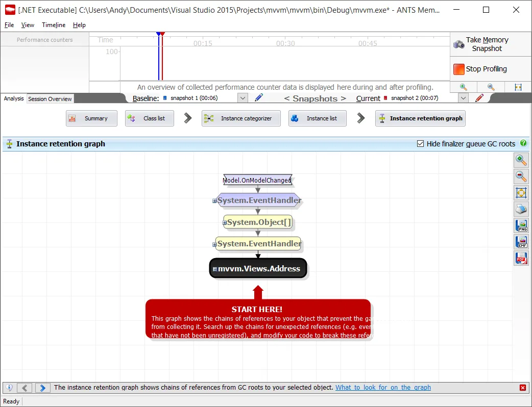Click the red current snapshot marker on timeline
Screen dimensions: 532x407
pyautogui.click(x=162, y=34)
